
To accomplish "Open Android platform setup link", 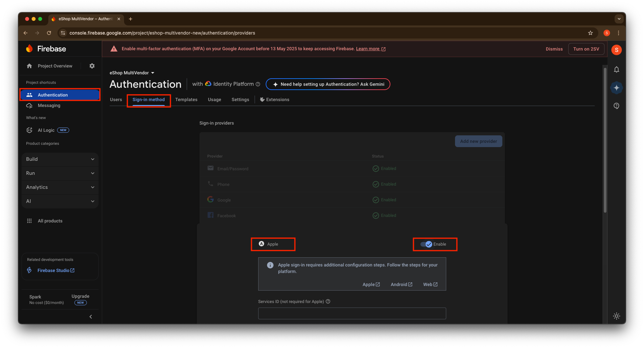I will tap(401, 284).
